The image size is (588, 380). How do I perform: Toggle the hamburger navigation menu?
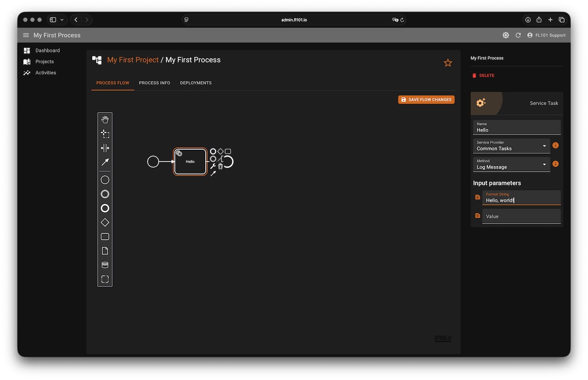click(x=26, y=35)
